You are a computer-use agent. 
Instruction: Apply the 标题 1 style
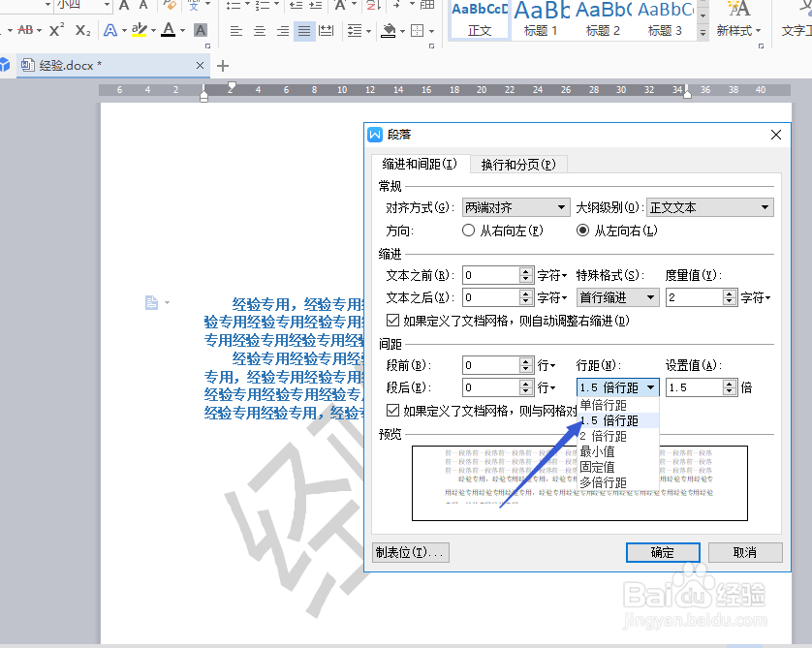point(541,19)
